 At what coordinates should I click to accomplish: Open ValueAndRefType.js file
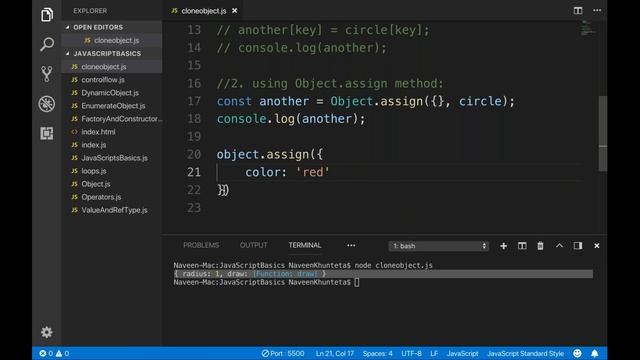coord(112,210)
